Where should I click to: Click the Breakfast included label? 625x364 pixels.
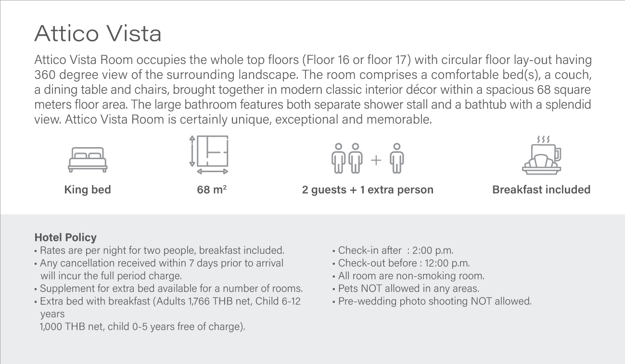point(541,190)
